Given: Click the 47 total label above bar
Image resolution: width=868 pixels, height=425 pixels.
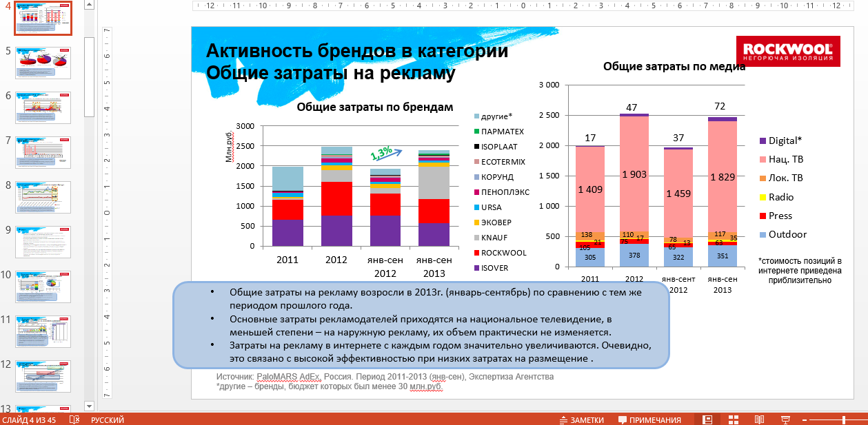Looking at the screenshot, I should tap(632, 107).
